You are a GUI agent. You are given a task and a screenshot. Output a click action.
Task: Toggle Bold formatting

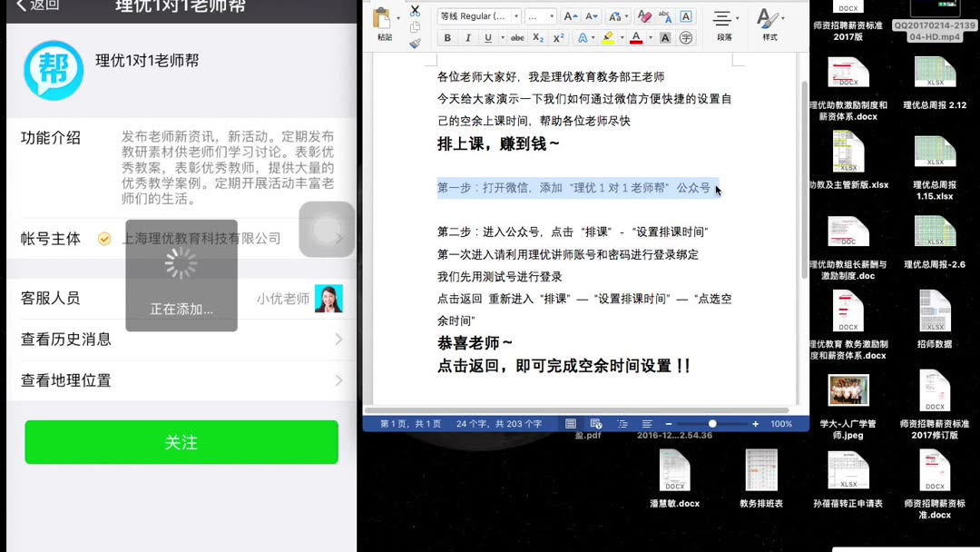pos(447,37)
